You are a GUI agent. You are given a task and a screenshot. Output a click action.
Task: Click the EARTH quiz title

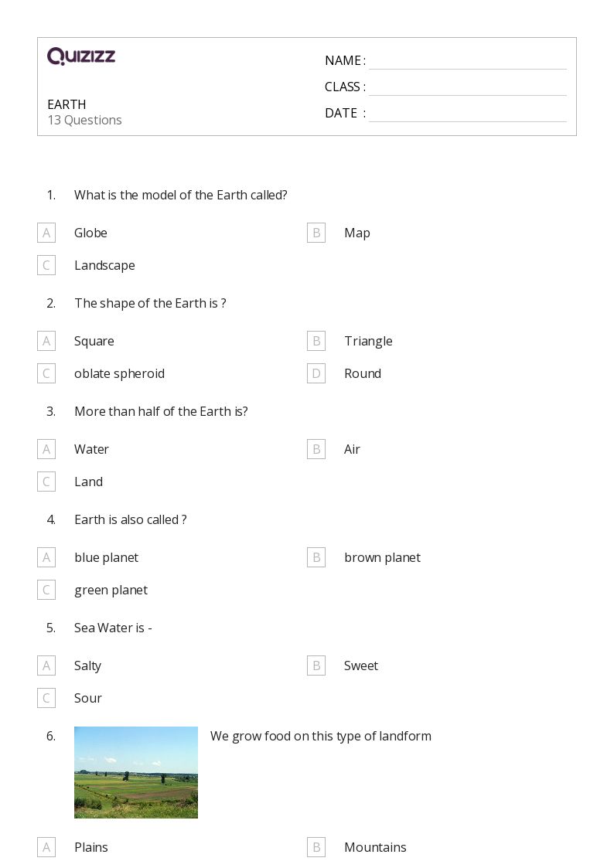click(67, 104)
